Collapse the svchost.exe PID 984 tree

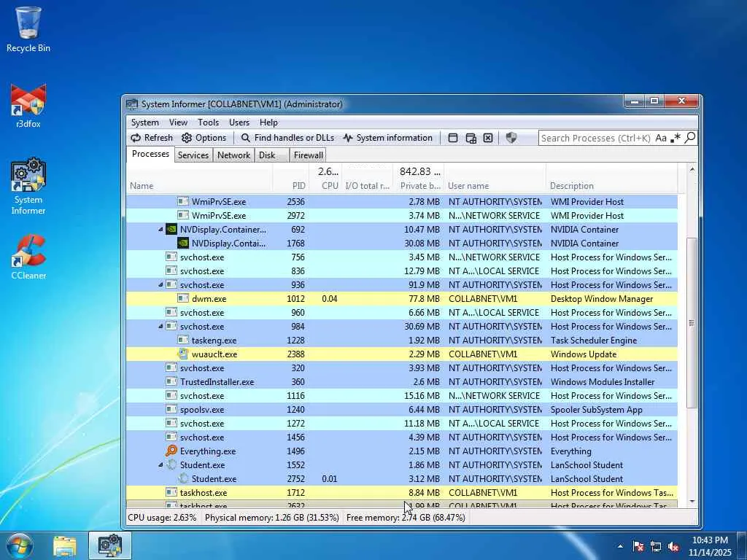pos(160,327)
